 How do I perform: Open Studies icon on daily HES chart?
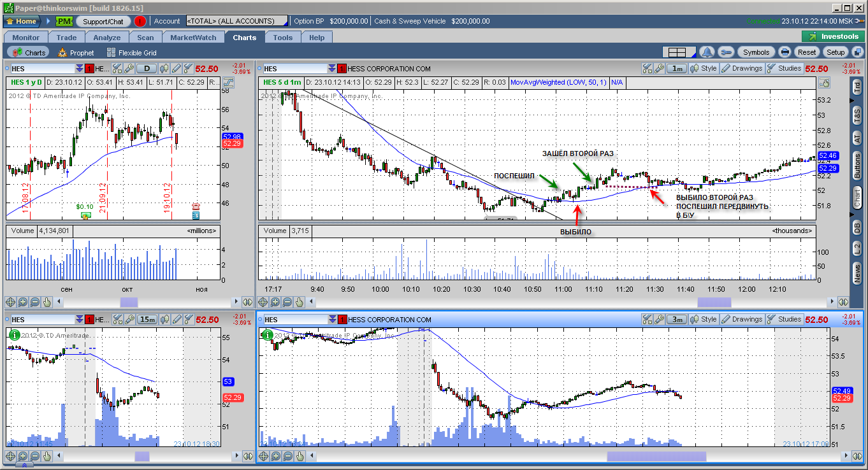point(187,69)
